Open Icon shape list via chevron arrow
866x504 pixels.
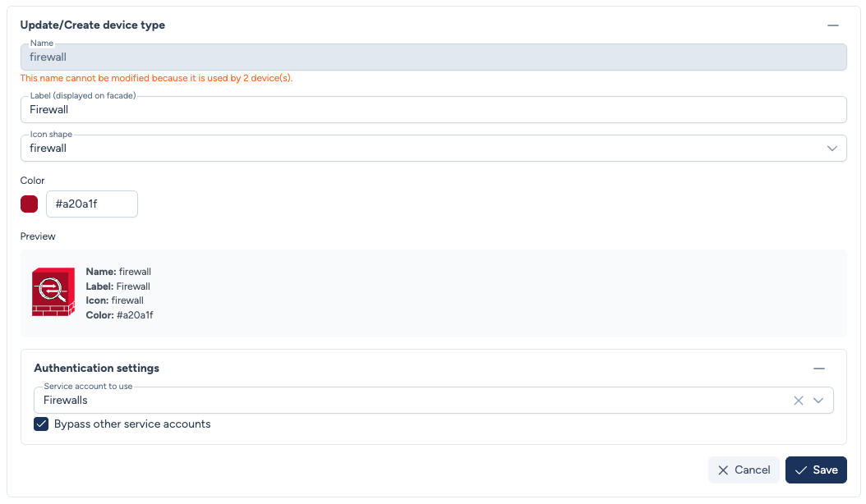click(x=831, y=149)
